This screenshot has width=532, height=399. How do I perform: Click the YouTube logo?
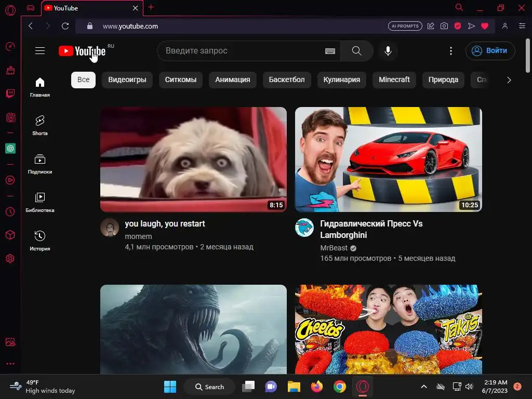point(82,51)
